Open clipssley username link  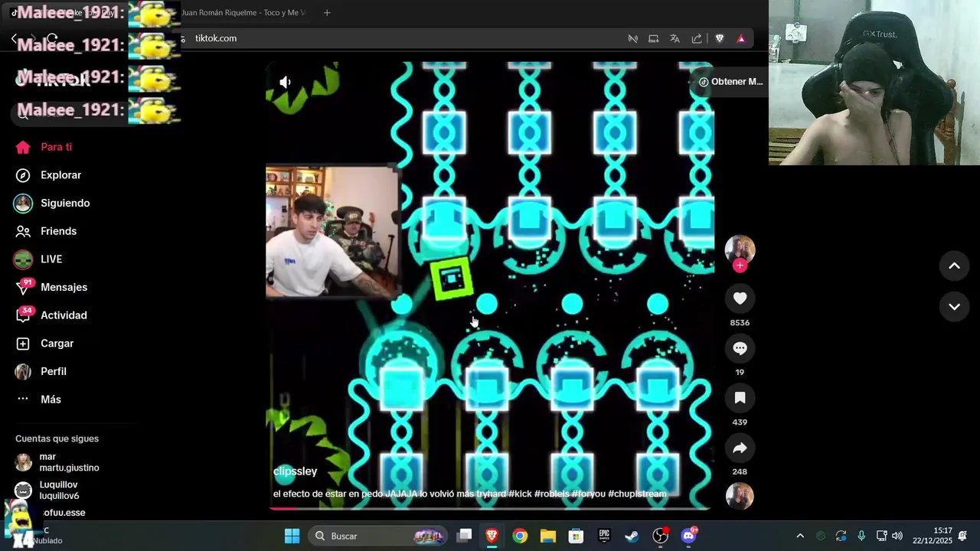(x=295, y=471)
